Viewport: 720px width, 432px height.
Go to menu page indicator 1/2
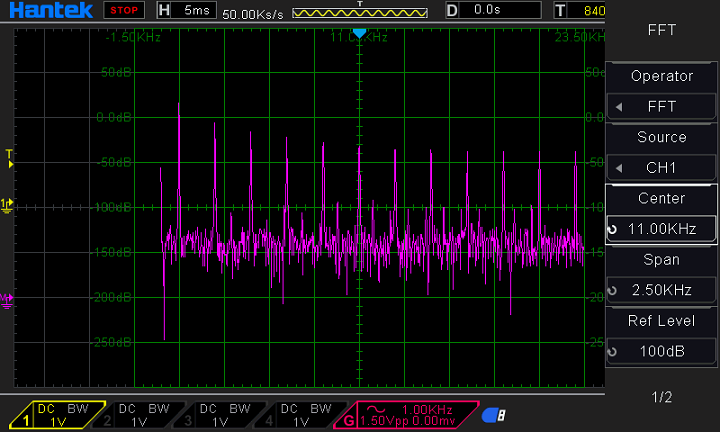(x=661, y=397)
